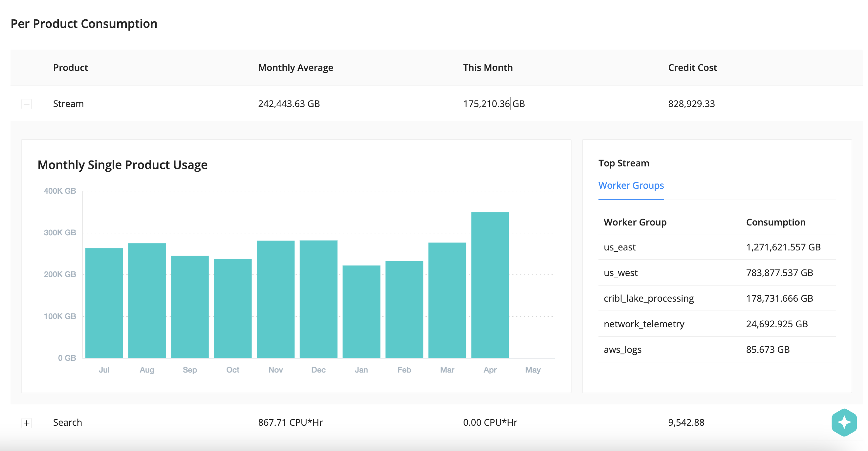868x451 pixels.
Task: Click the Per Product Consumption heading
Action: point(84,23)
